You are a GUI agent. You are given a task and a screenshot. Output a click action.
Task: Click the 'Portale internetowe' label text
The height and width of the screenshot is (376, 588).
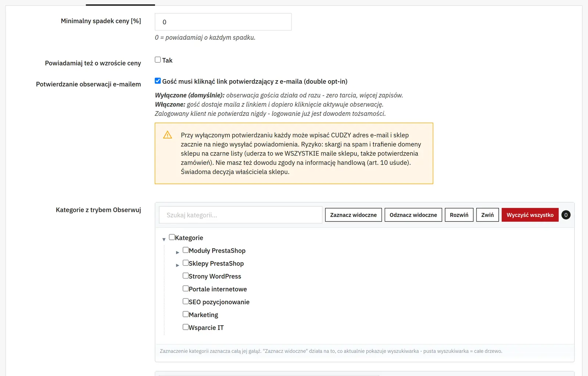[x=218, y=289]
